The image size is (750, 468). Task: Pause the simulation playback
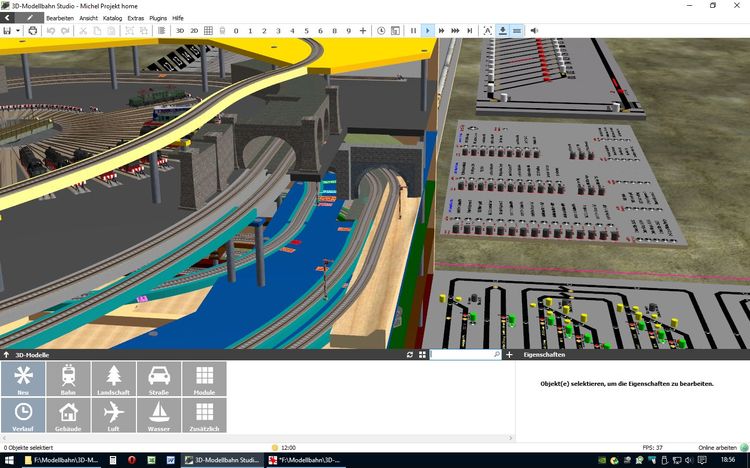click(413, 31)
